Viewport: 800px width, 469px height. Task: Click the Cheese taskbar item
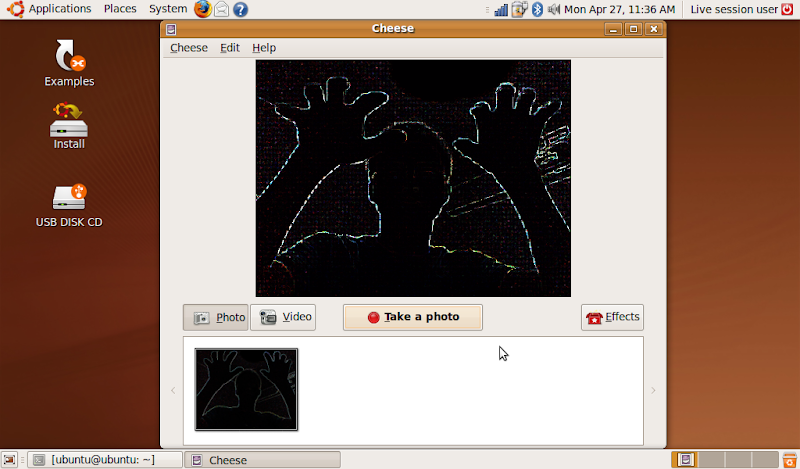262,460
